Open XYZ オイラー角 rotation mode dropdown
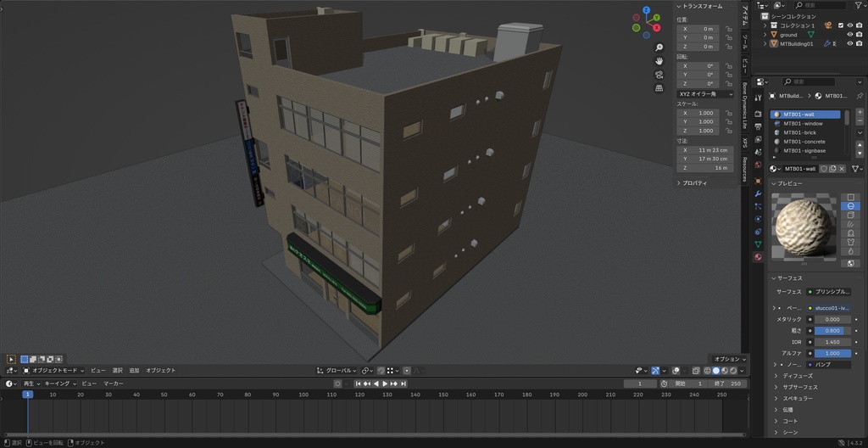The width and height of the screenshot is (868, 448). (x=705, y=94)
